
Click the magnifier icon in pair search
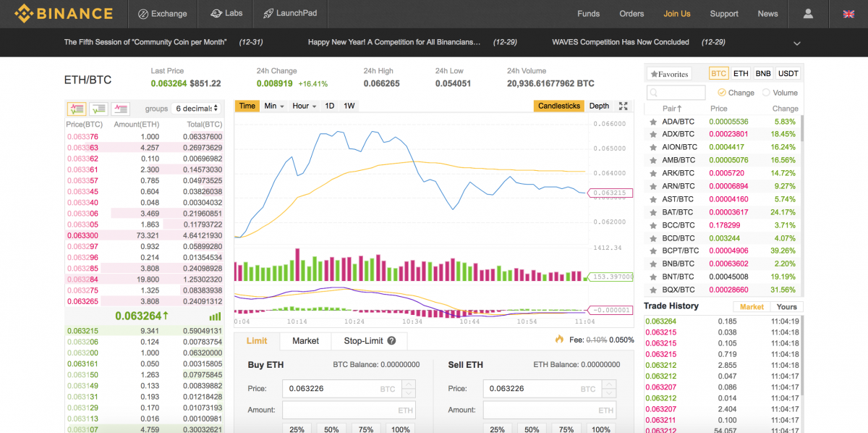click(x=654, y=93)
